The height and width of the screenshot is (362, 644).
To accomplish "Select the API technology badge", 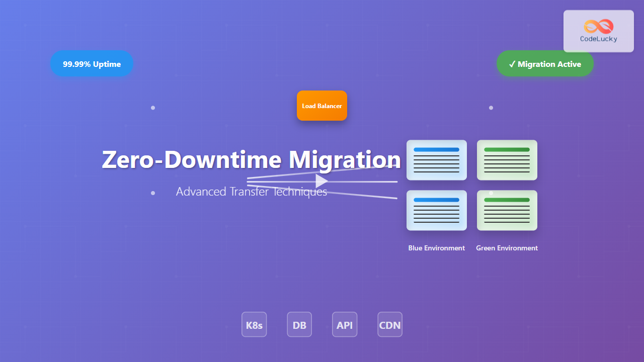I will [345, 325].
